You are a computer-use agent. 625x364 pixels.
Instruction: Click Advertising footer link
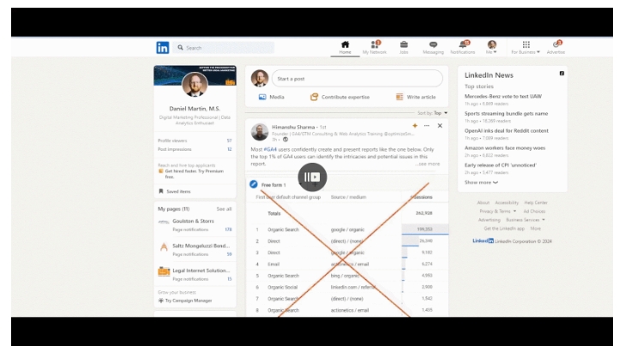(489, 220)
